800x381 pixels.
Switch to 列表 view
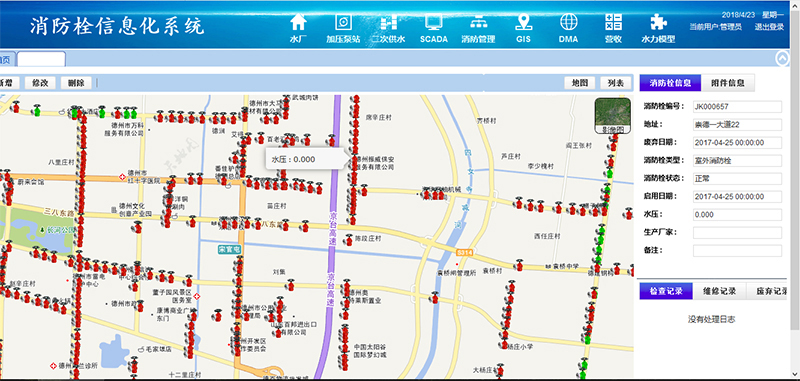615,83
